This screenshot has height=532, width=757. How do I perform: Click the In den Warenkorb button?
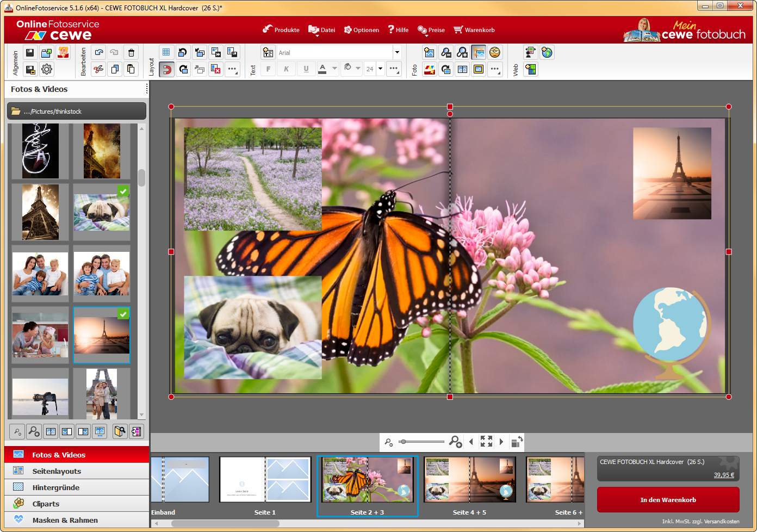pos(668,500)
